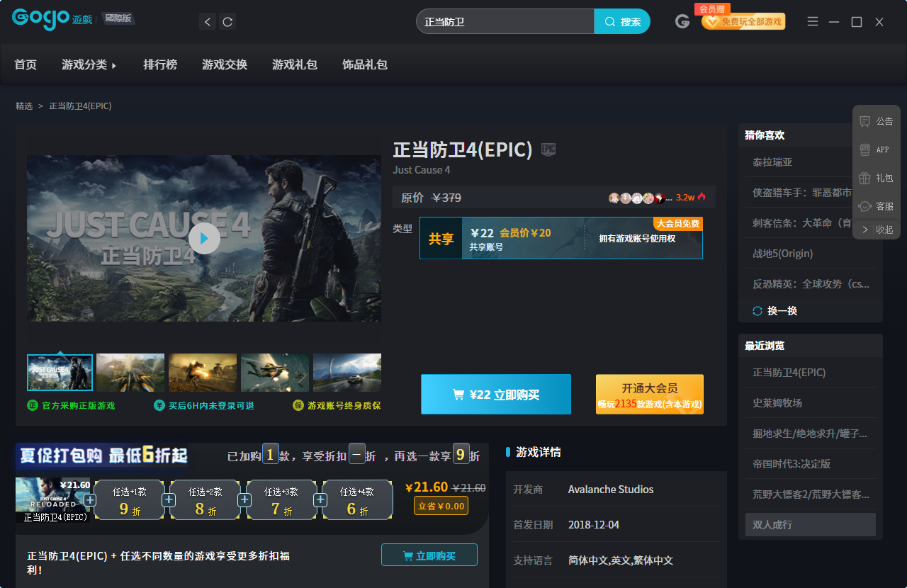Choose the 任选+4款 6折 bundle slot
907x588 pixels.
(x=358, y=500)
